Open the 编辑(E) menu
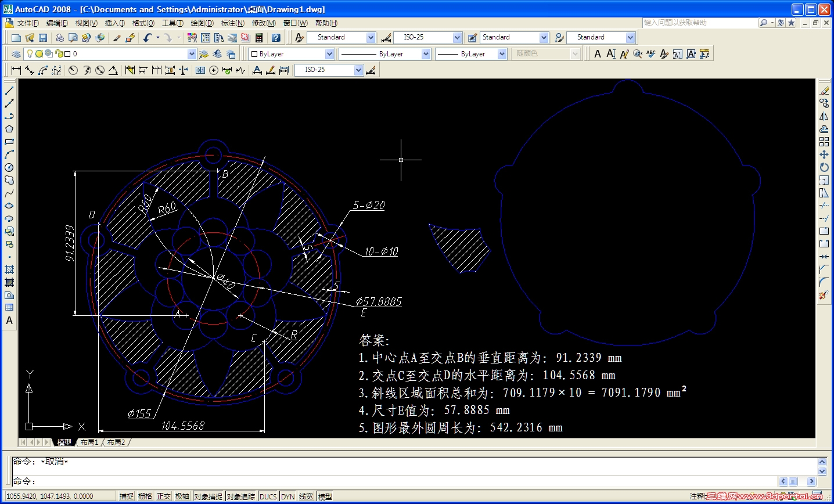834x504 pixels. 57,23
